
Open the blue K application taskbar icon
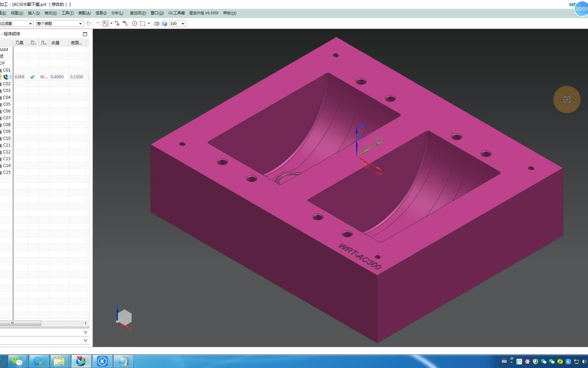coord(102,361)
